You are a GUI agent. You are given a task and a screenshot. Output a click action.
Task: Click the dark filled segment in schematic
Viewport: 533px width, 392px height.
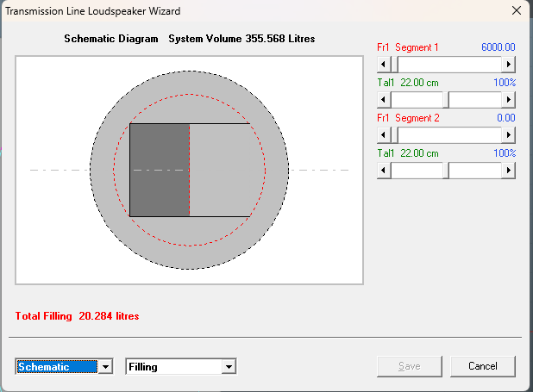160,170
